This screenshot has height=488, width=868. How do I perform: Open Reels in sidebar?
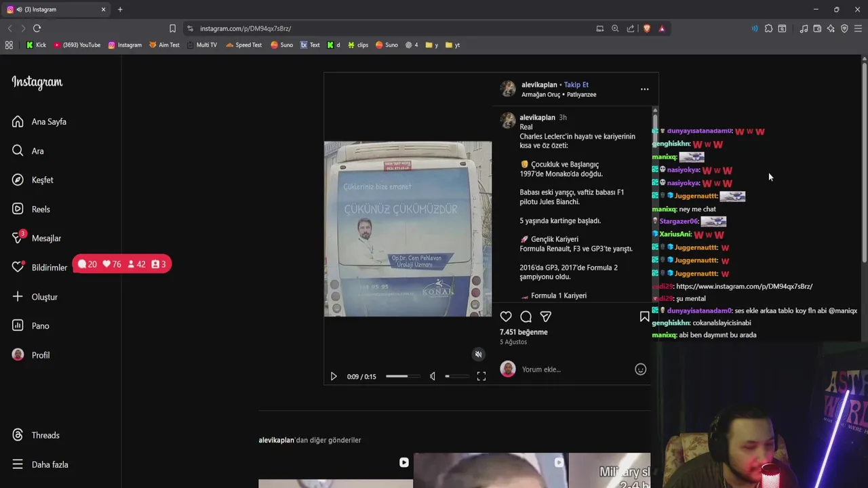click(31, 209)
